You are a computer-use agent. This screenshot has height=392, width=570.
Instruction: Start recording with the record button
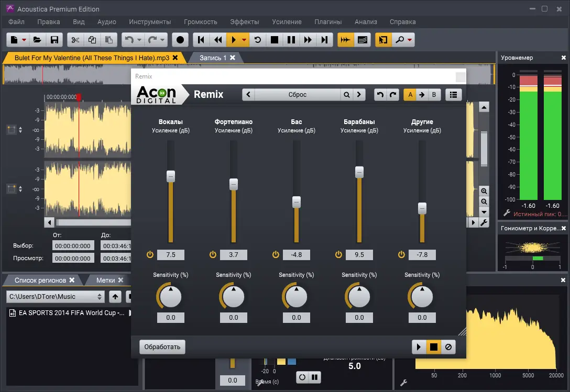click(180, 40)
